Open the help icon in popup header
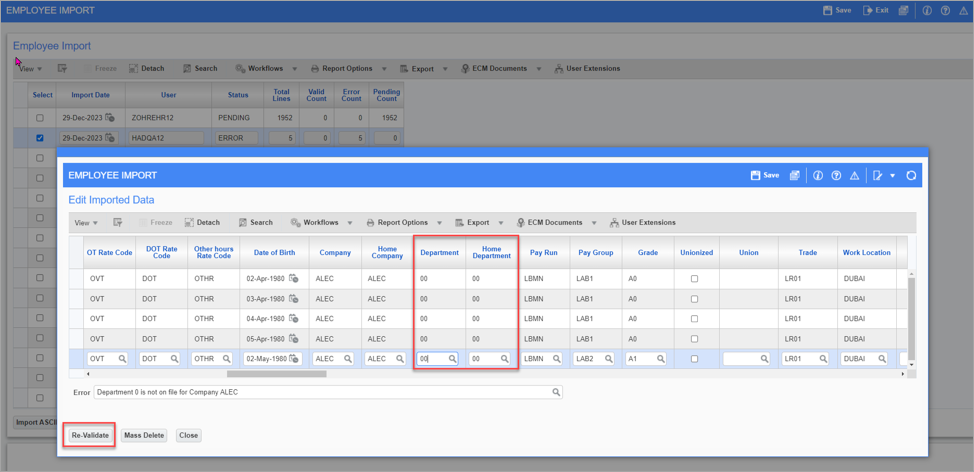Viewport: 974px width, 472px height. pos(836,176)
